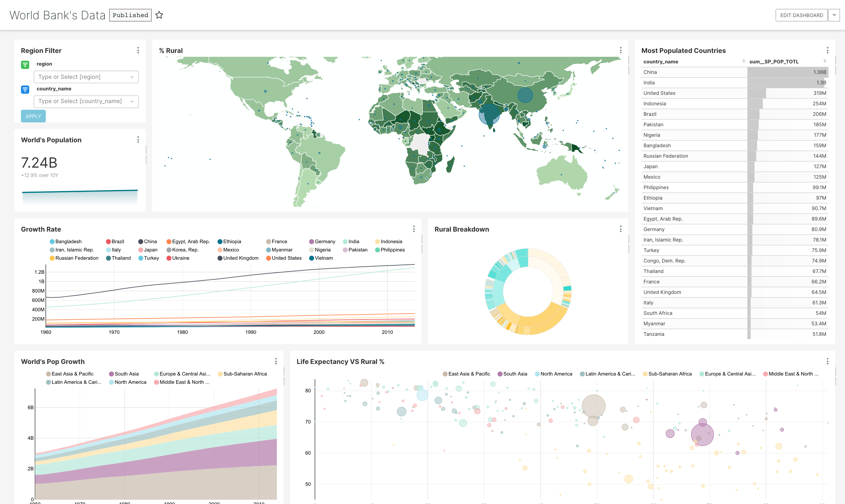Image resolution: width=845 pixels, height=504 pixels.
Task: Click the Apply filter button
Action: 33,116
